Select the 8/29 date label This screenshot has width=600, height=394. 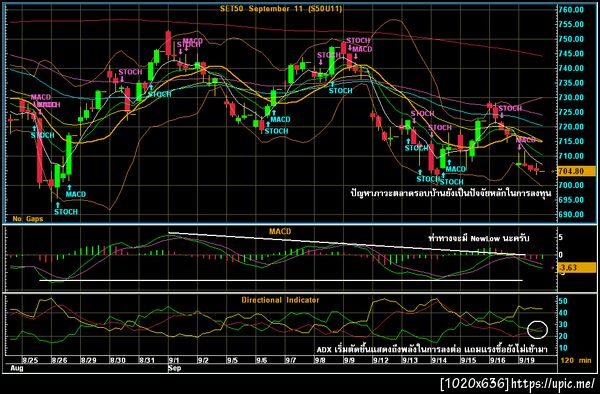click(x=88, y=360)
